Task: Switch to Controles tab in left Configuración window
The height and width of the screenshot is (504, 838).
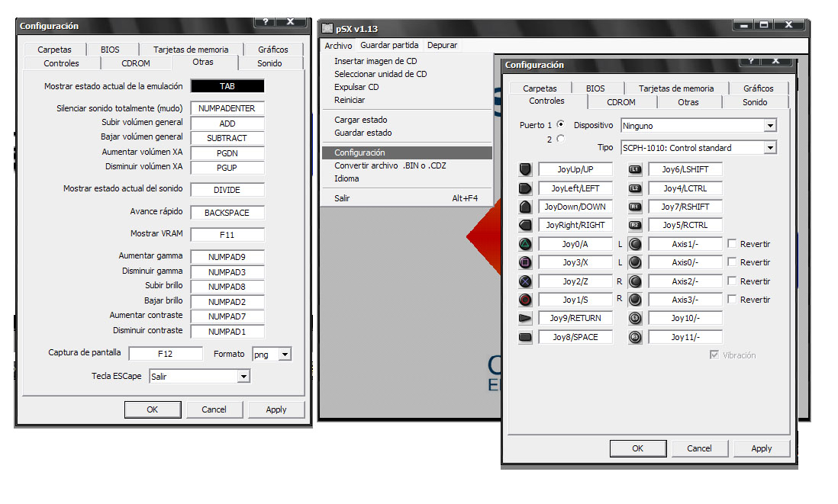Action: (x=62, y=63)
